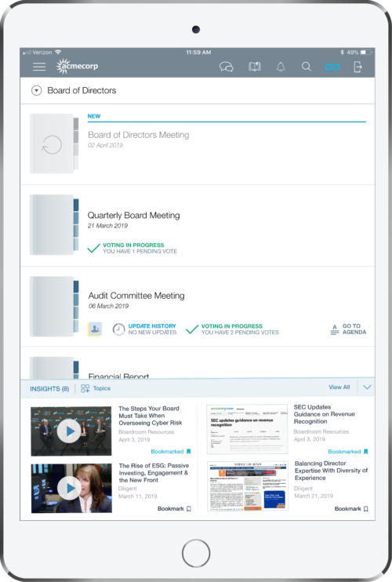392x582 pixels.
Task: Open the Quarterly Board Meeting title
Action: coord(133,216)
